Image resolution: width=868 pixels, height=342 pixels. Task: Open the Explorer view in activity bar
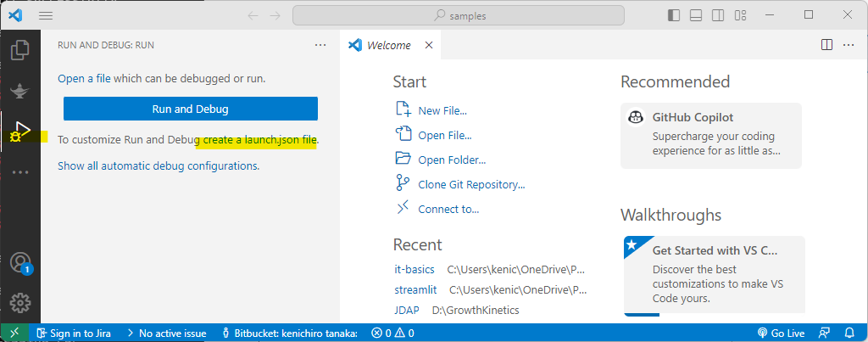click(20, 50)
